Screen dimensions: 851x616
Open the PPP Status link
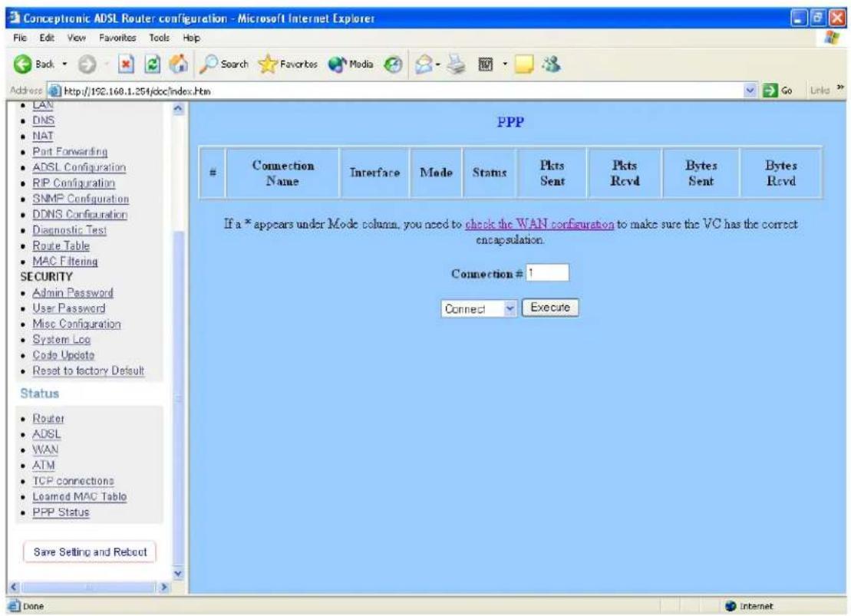coord(61,512)
